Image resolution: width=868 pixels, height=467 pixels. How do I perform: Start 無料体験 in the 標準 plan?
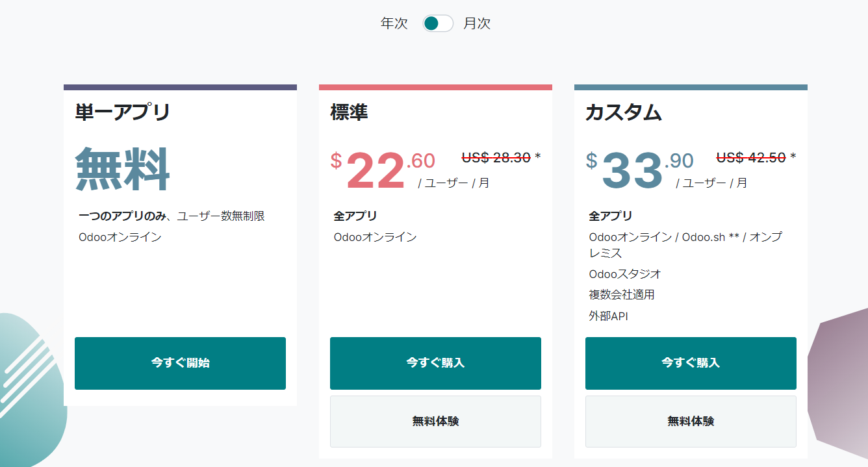coord(435,422)
